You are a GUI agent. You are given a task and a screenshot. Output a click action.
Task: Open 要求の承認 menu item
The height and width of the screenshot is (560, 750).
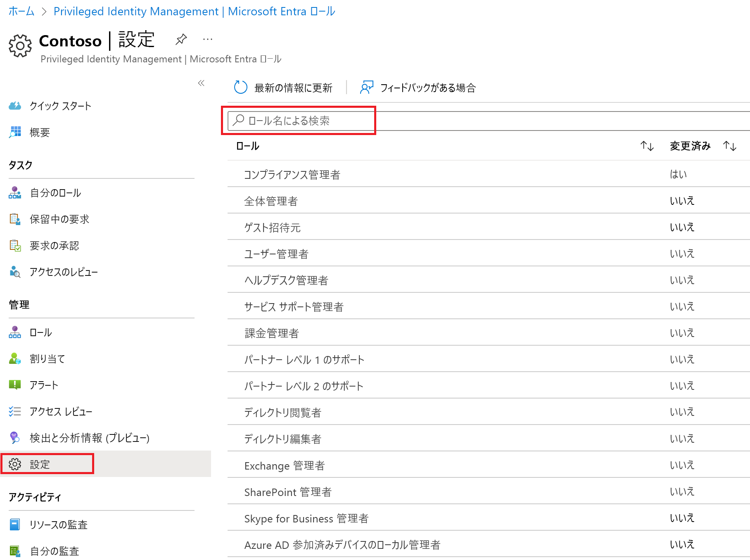coord(54,245)
